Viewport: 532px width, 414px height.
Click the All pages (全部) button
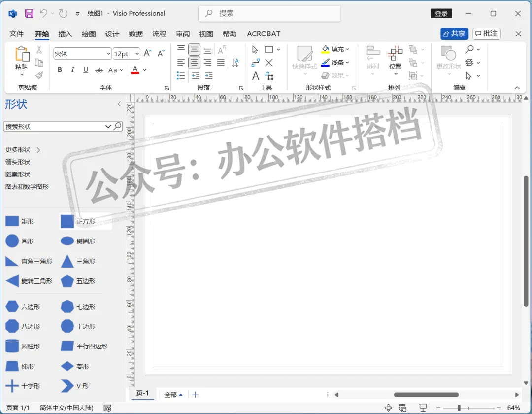pyautogui.click(x=173, y=395)
